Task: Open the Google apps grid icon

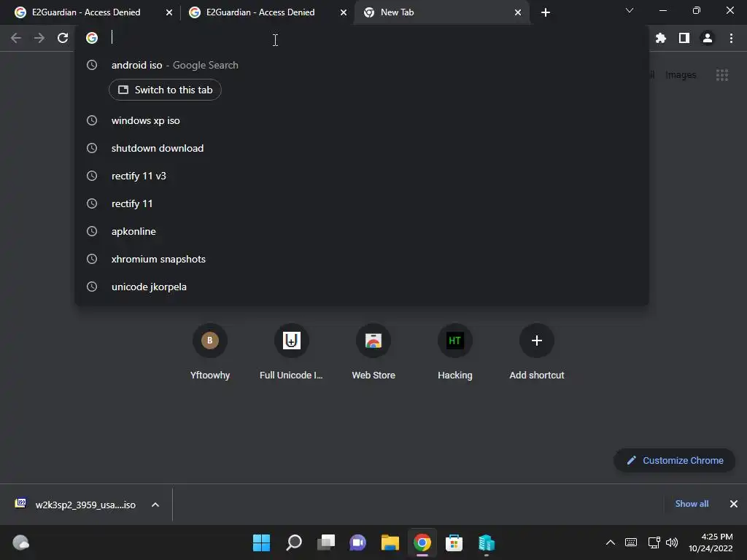Action: coord(721,75)
